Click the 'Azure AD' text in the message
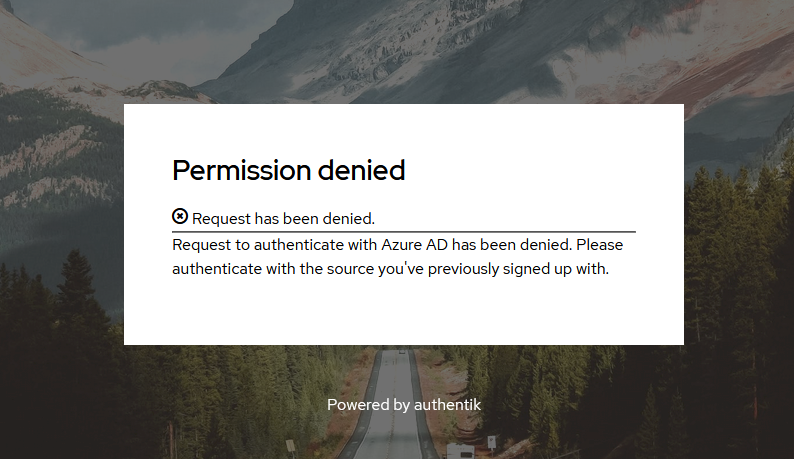 coord(414,245)
